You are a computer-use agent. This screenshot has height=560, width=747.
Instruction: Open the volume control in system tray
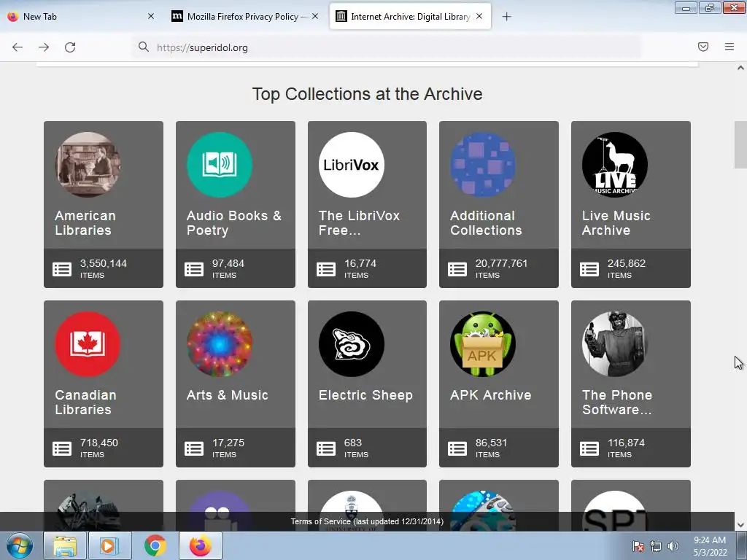[x=673, y=546]
